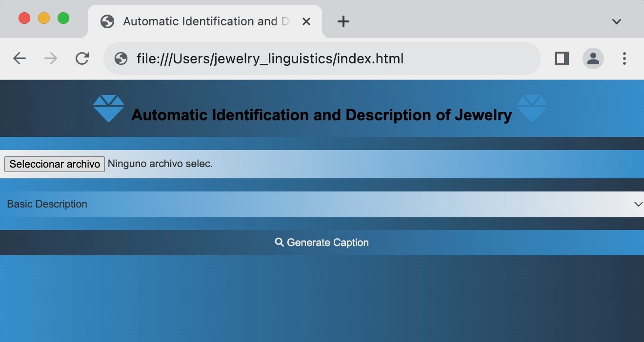The width and height of the screenshot is (644, 342).
Task: Click the right diamond logo in the header
Action: coord(532,108)
